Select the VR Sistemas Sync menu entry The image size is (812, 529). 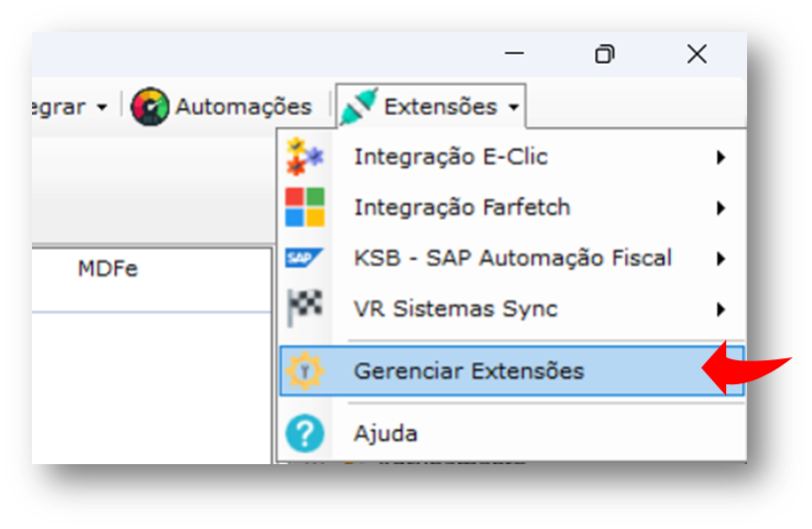(511, 309)
